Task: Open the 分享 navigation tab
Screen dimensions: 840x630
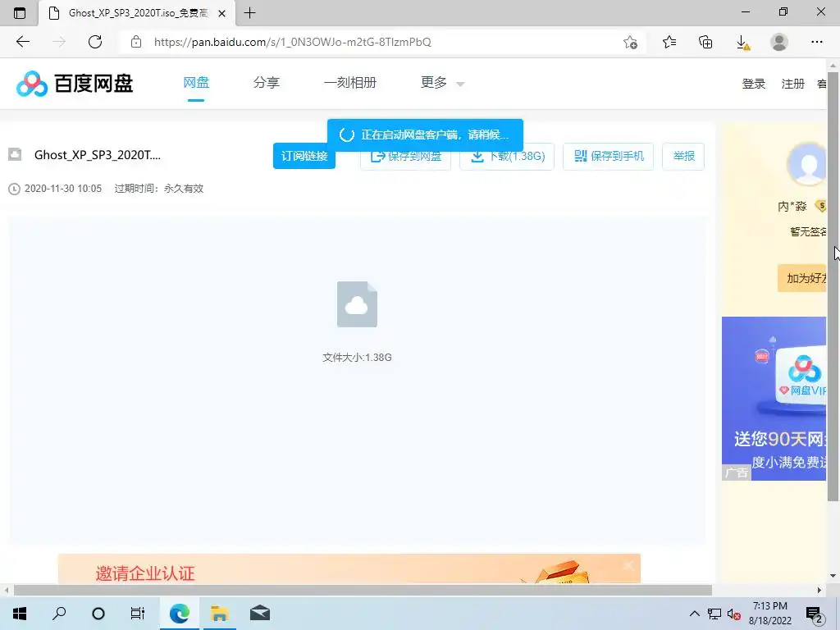Action: (267, 83)
